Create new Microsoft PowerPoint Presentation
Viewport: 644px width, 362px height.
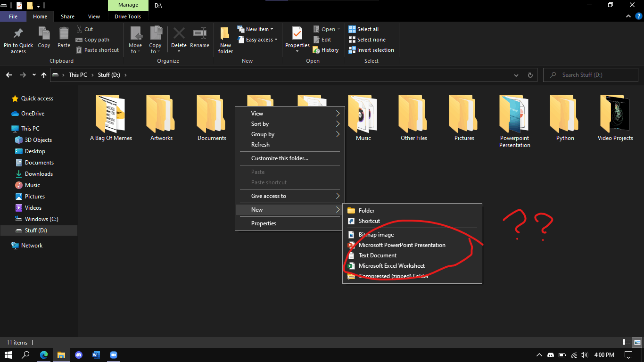tap(412, 245)
